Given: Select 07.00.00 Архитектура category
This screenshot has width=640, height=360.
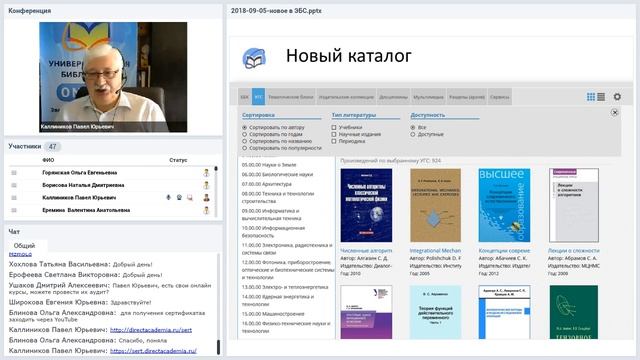Looking at the screenshot, I should click(267, 184).
